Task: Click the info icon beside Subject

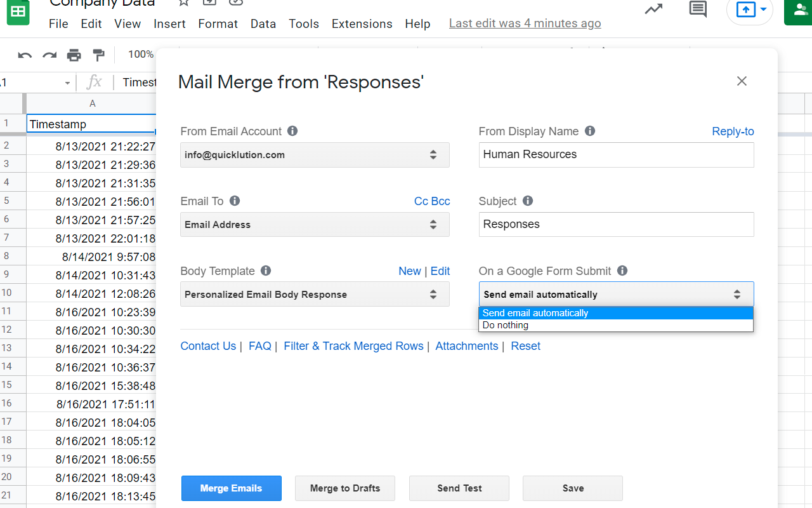Action: [x=527, y=201]
